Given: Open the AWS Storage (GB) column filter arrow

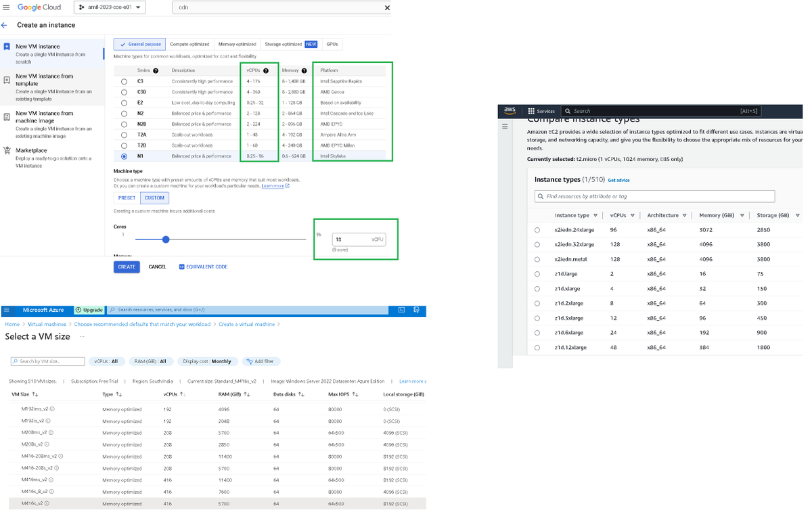Looking at the screenshot, I should pyautogui.click(x=798, y=216).
